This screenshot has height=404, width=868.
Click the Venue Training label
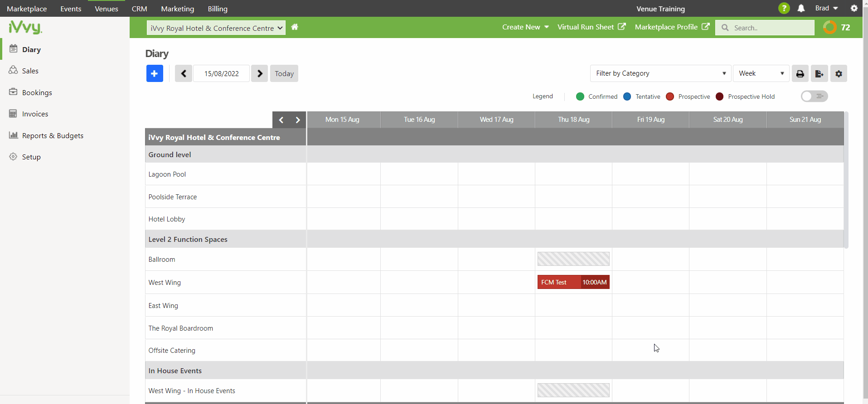pos(660,9)
